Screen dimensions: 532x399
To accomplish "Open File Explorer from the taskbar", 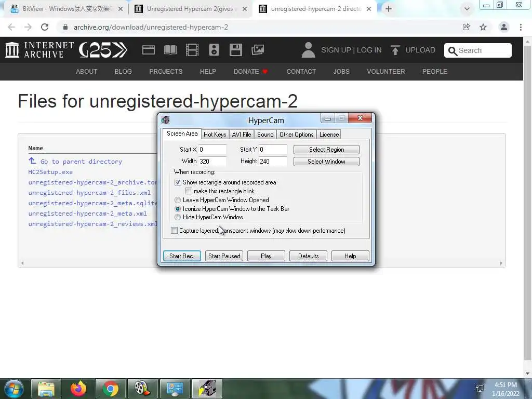I will [46, 389].
